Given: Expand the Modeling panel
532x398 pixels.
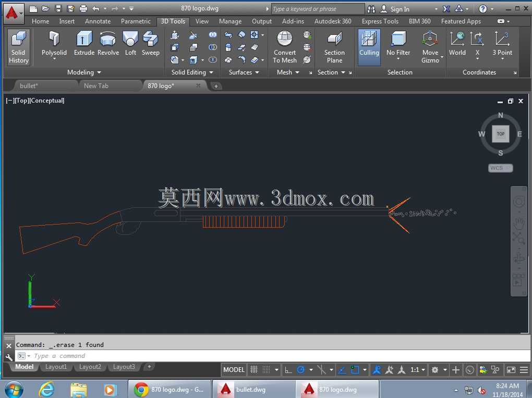Looking at the screenshot, I should pyautogui.click(x=84, y=72).
